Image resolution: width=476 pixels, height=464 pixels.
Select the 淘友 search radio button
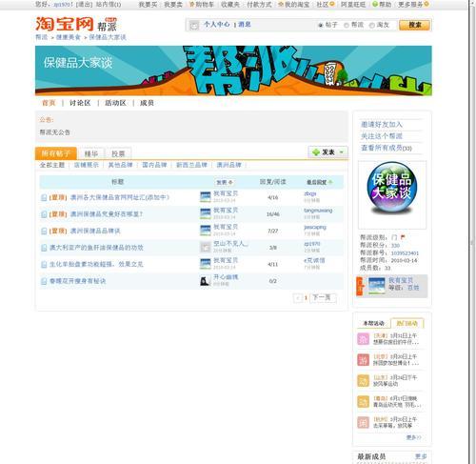(371, 25)
